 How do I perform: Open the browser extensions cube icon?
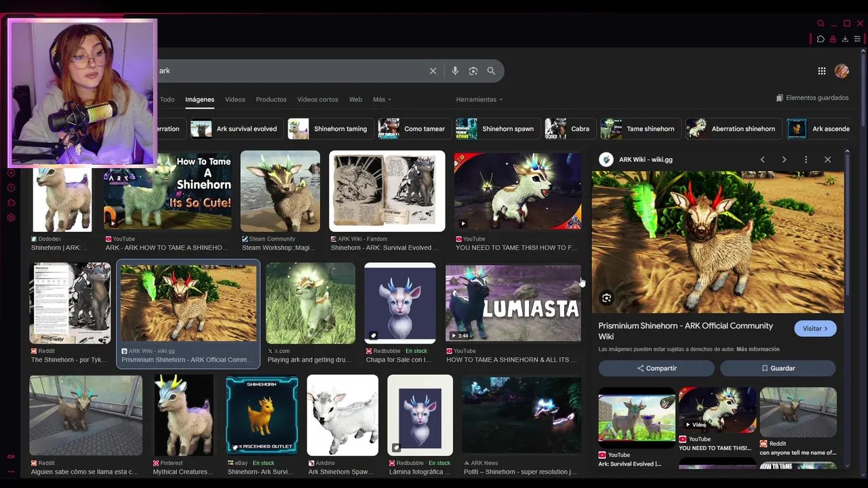point(821,39)
